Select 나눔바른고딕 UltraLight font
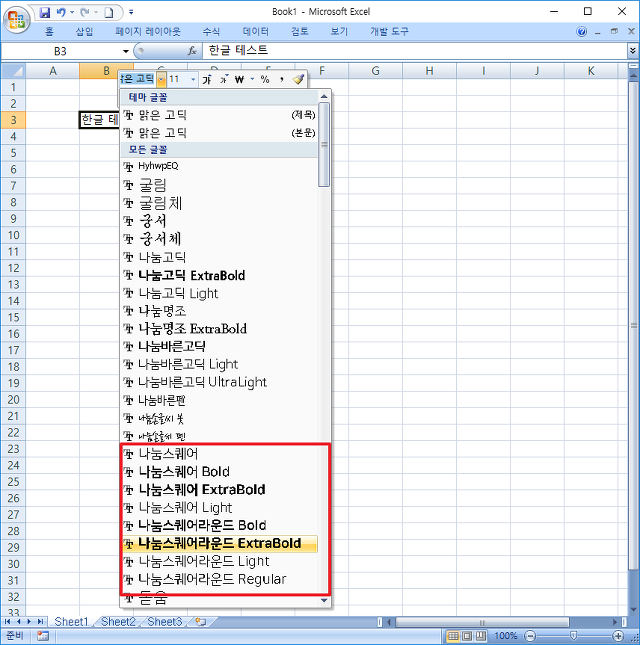Viewport: 640px width, 645px height. 220,382
